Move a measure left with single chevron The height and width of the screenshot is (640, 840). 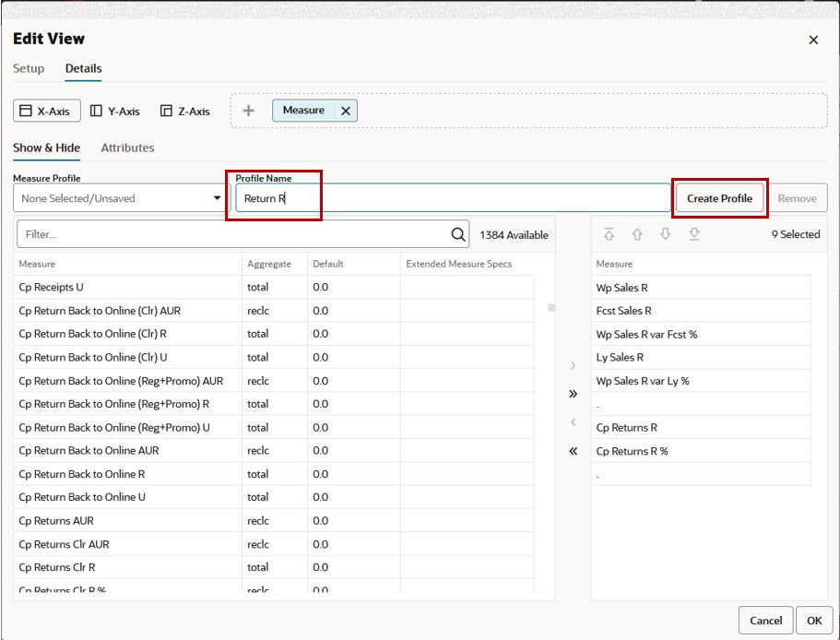coord(573,421)
